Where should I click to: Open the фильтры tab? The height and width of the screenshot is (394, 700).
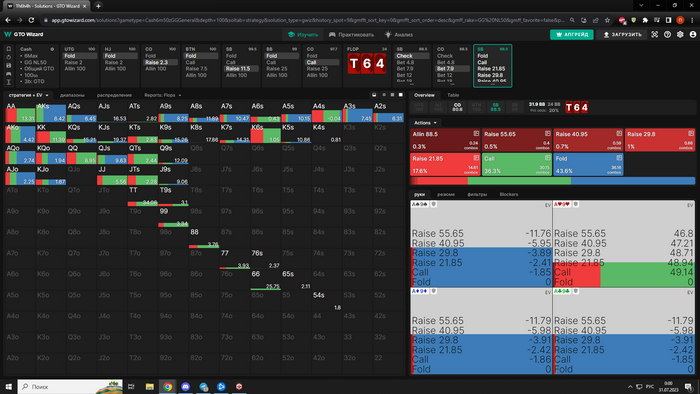(477, 194)
